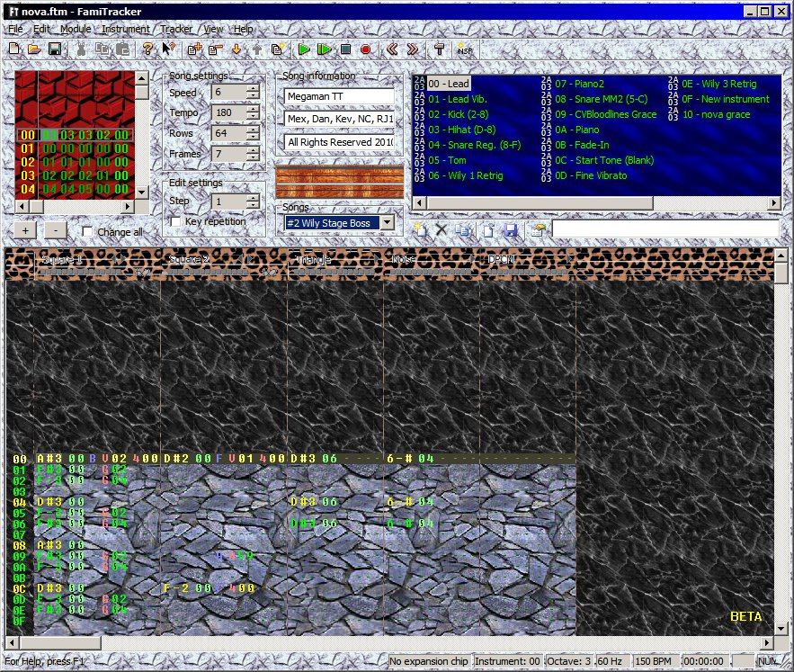Check the Change all checkbox
This screenshot has height=672, width=794.
[87, 232]
